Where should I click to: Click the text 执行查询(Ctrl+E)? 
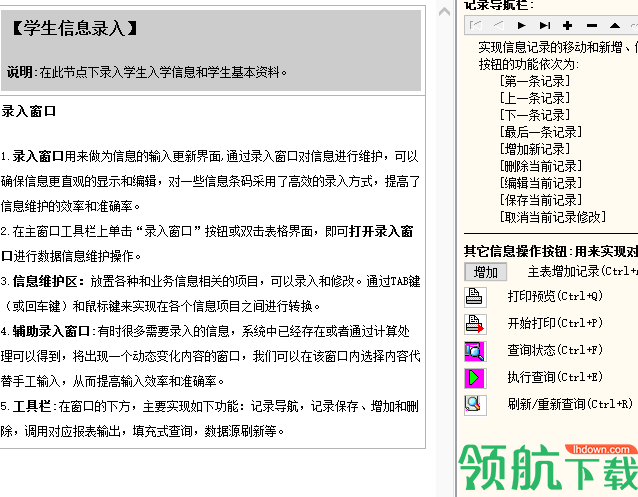[555, 377]
